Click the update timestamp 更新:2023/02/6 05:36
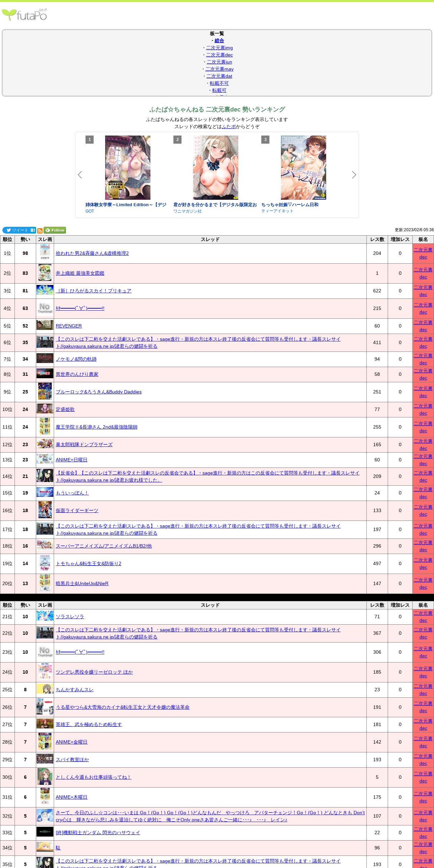The width and height of the screenshot is (434, 868). (x=414, y=230)
